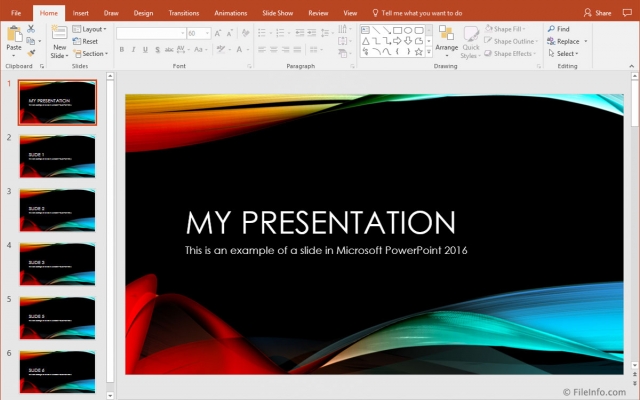640x400 pixels.
Task: Select the Format Painter brush icon
Action: click(x=31, y=53)
